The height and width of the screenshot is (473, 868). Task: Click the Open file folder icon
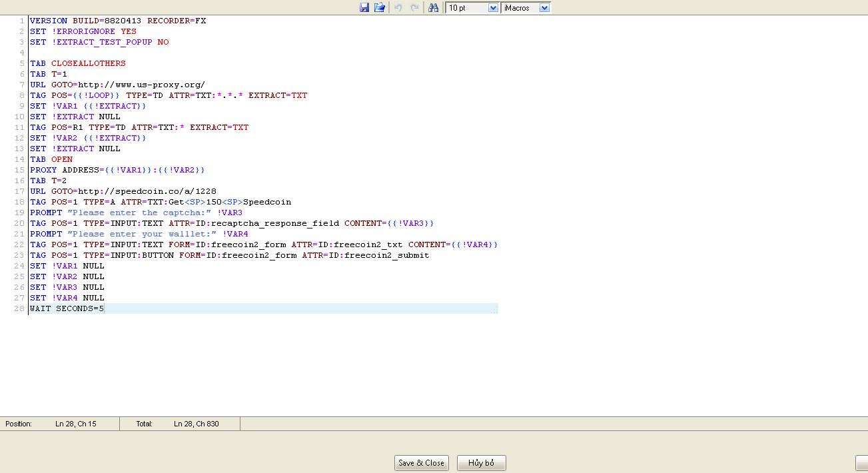tap(380, 7)
